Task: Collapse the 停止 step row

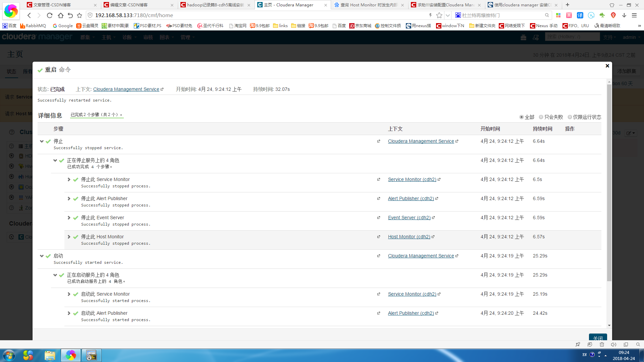Action: point(42,141)
